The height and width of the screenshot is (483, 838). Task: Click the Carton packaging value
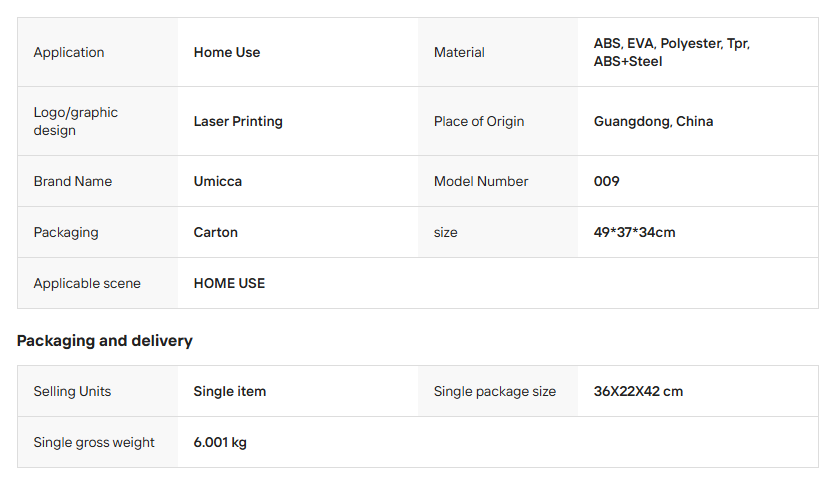[x=216, y=232]
